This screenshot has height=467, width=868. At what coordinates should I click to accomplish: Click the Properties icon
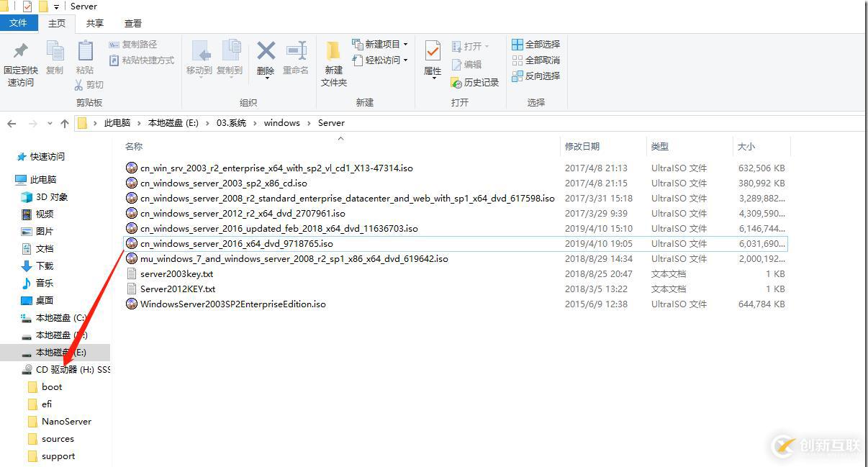(x=433, y=51)
